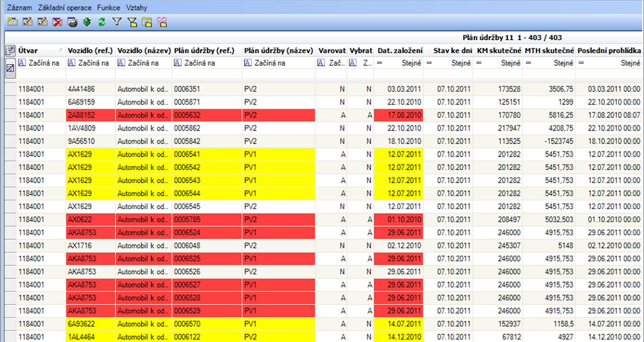Click the new record toolbar icon
Image resolution: width=644 pixels, height=342 pixels.
tap(12, 22)
